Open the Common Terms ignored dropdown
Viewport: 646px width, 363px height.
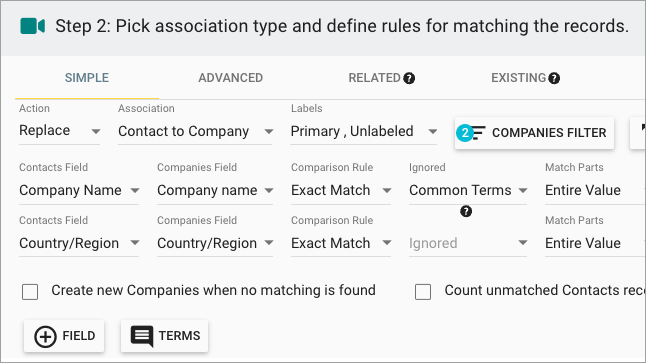tap(468, 190)
